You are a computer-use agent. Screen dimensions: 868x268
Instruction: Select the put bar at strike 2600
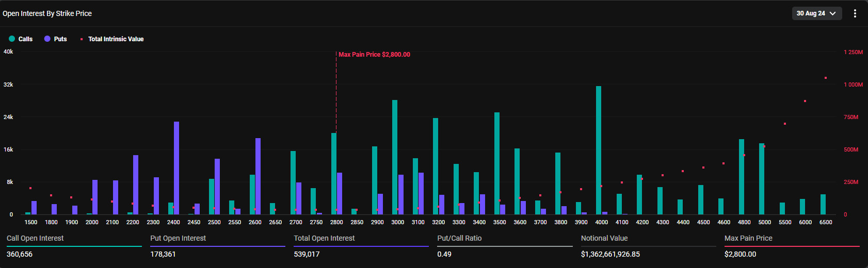pyautogui.click(x=258, y=176)
